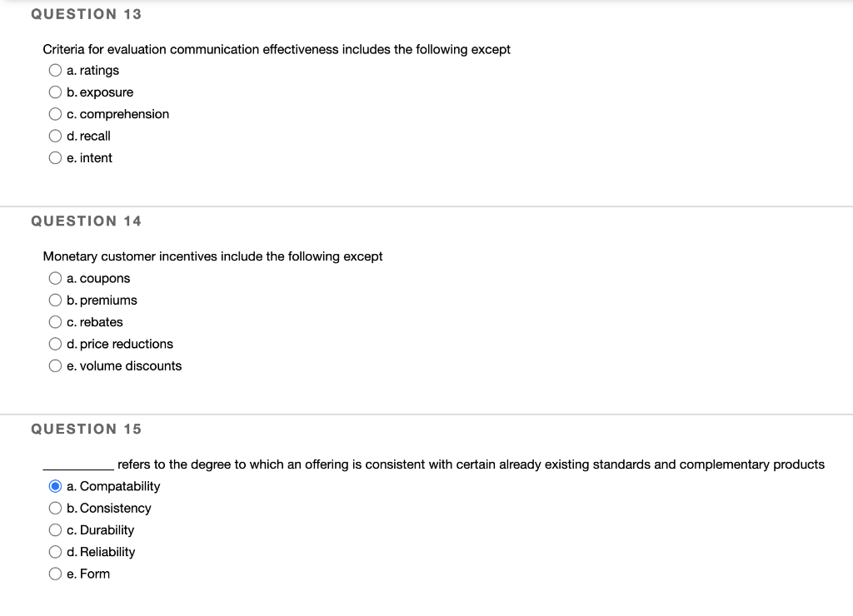Select answer c. Durability in Question 15
This screenshot has width=853, height=616.
[x=55, y=529]
